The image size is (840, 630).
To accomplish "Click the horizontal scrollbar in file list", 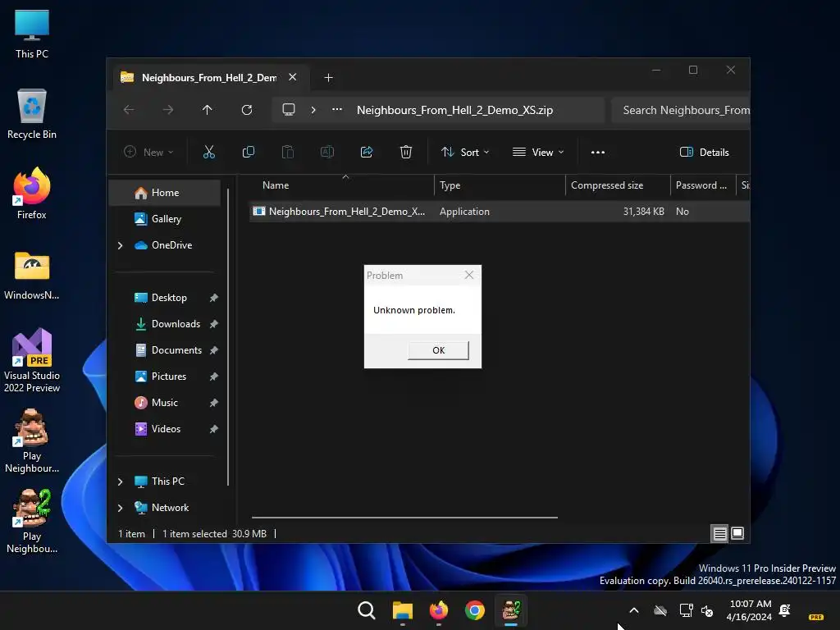I will (404, 518).
